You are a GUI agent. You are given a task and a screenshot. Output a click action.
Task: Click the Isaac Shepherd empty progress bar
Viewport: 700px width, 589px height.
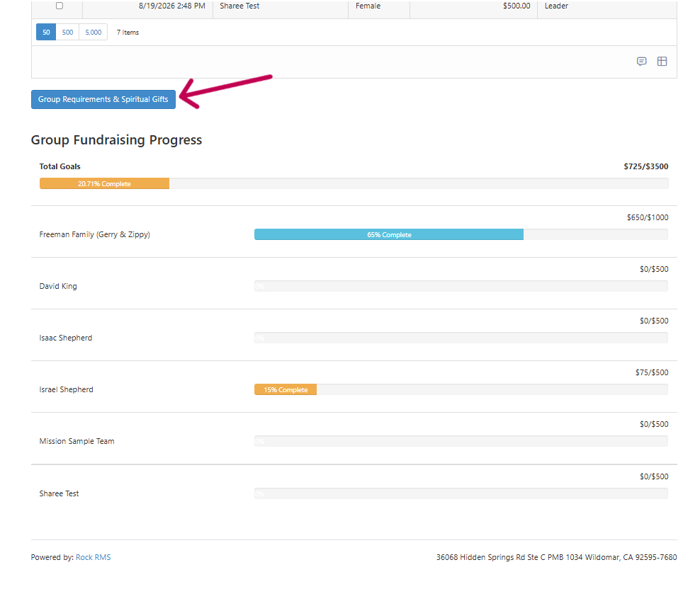461,338
